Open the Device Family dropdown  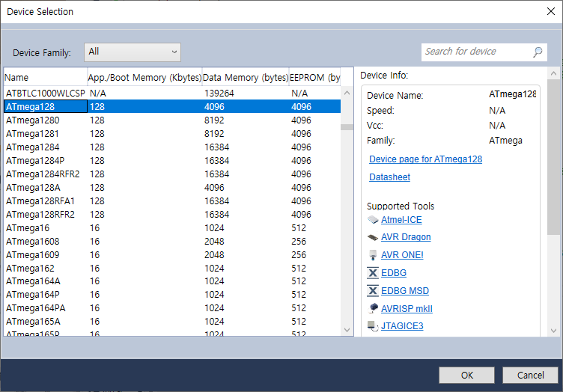tap(133, 52)
